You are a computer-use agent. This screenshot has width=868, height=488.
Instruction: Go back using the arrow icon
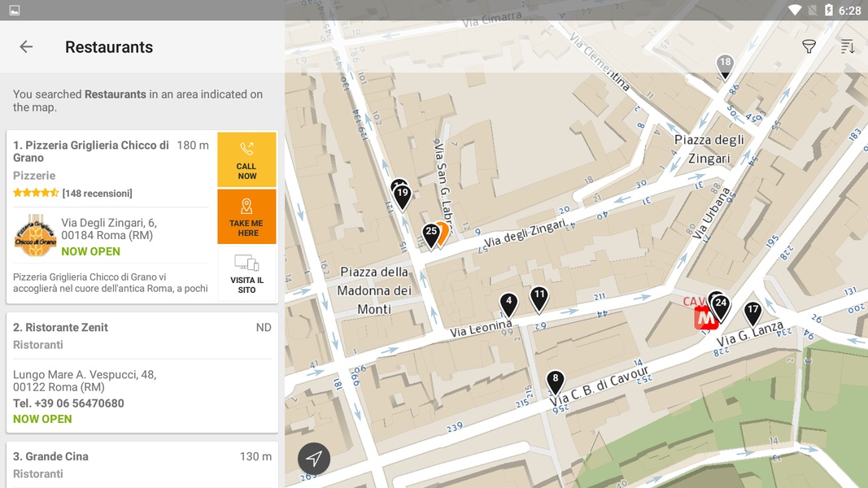(26, 47)
